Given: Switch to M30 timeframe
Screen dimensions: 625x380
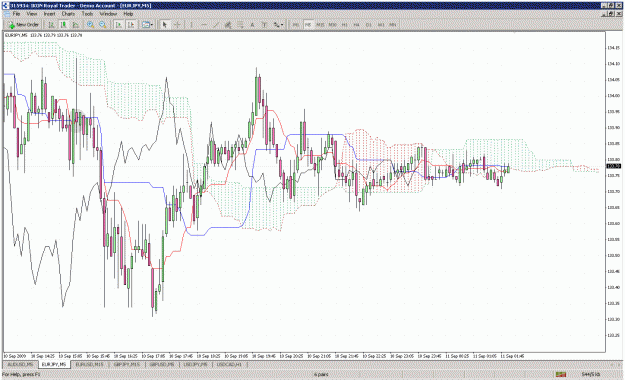Looking at the screenshot, I should pyautogui.click(x=332, y=25).
